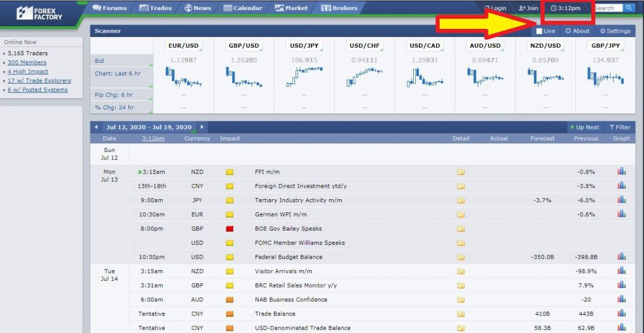The width and height of the screenshot is (644, 333).
Task: Open the Scanner Settings gear
Action: (615, 31)
